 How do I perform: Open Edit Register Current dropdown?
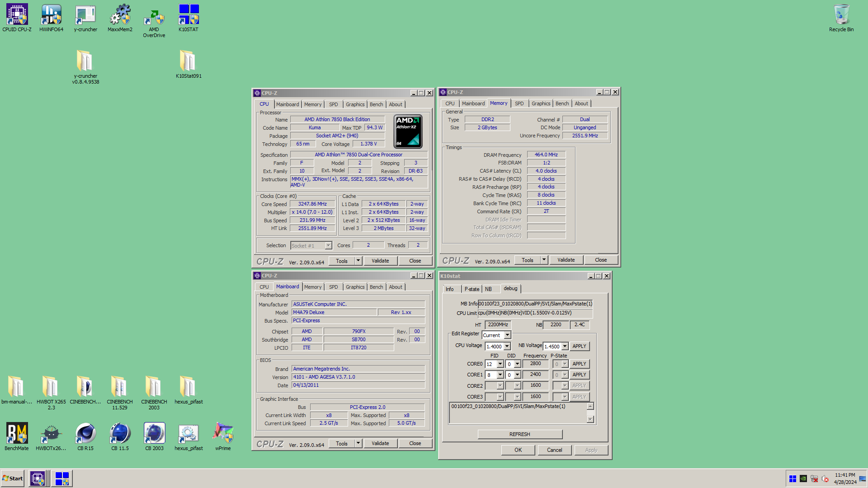(x=507, y=335)
